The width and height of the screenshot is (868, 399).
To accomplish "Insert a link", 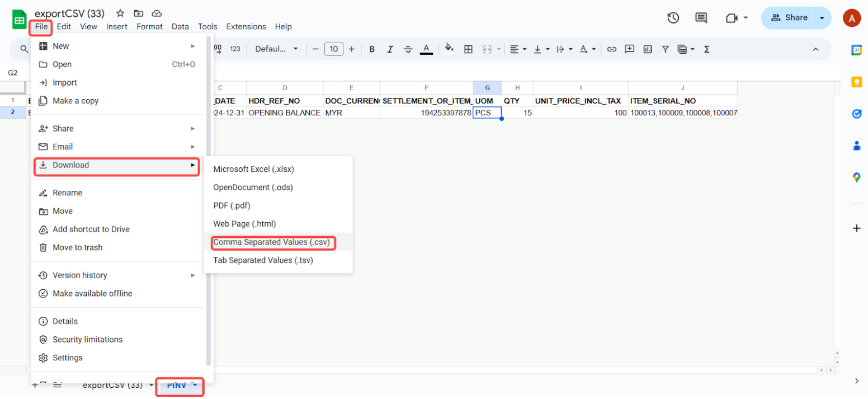I will click(611, 49).
